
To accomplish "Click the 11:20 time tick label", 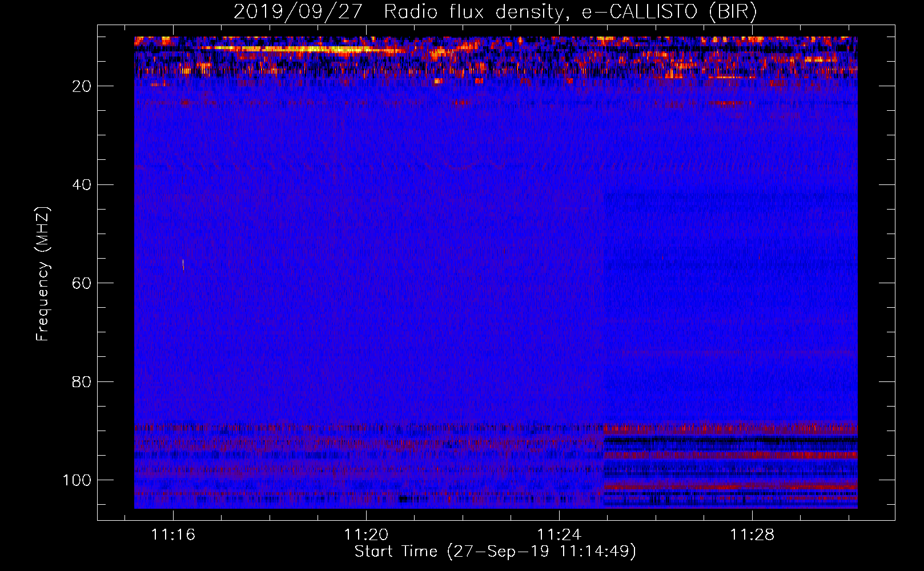I will click(366, 535).
